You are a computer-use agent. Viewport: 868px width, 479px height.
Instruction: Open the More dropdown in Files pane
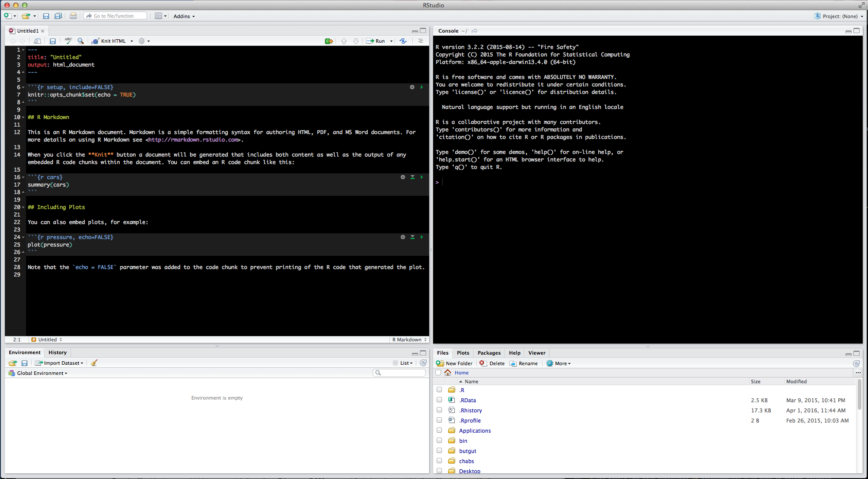(x=559, y=363)
